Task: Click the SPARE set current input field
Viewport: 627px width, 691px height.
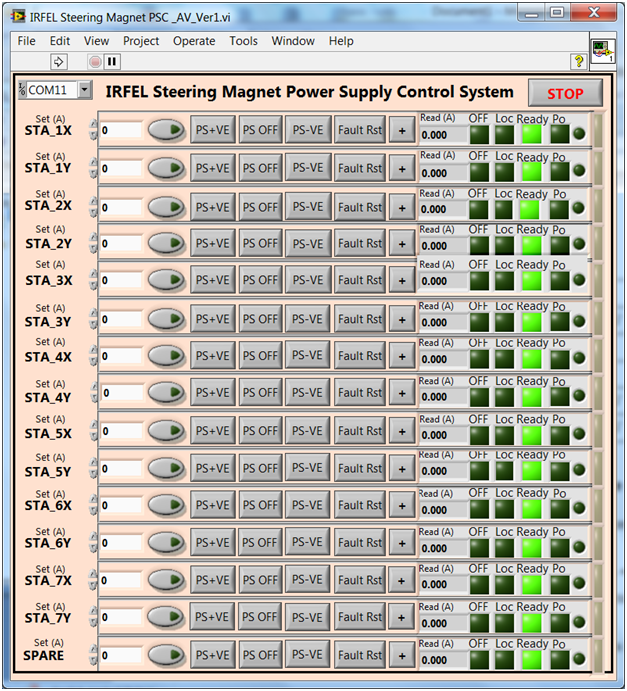Action: [x=121, y=655]
